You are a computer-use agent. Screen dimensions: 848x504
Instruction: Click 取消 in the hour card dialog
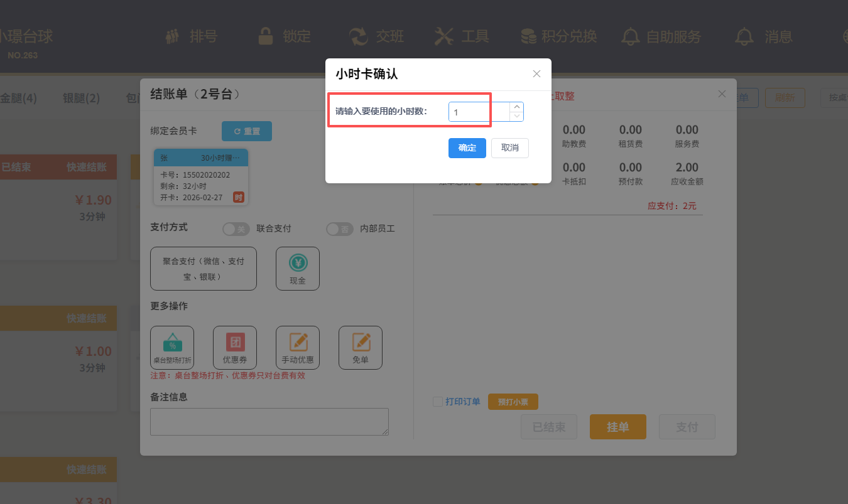(509, 148)
